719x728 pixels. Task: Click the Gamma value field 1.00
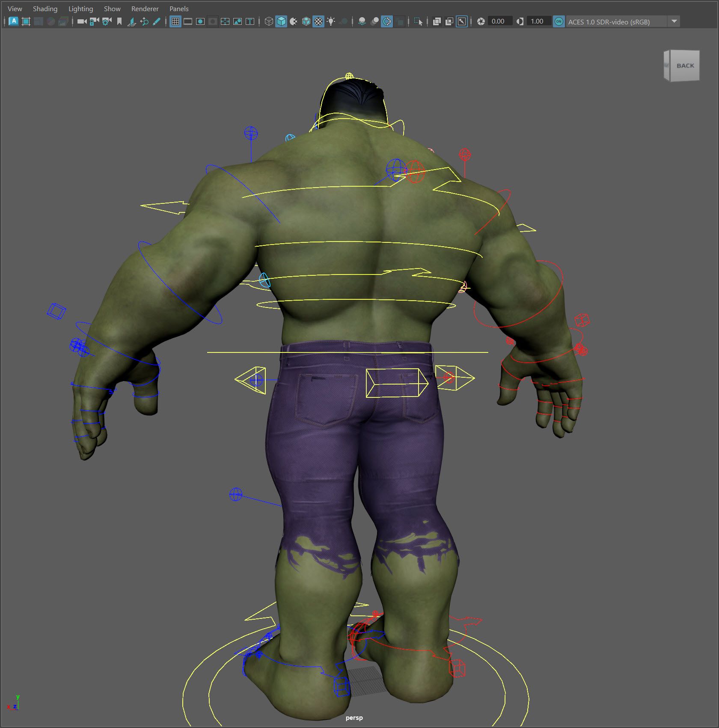(539, 21)
